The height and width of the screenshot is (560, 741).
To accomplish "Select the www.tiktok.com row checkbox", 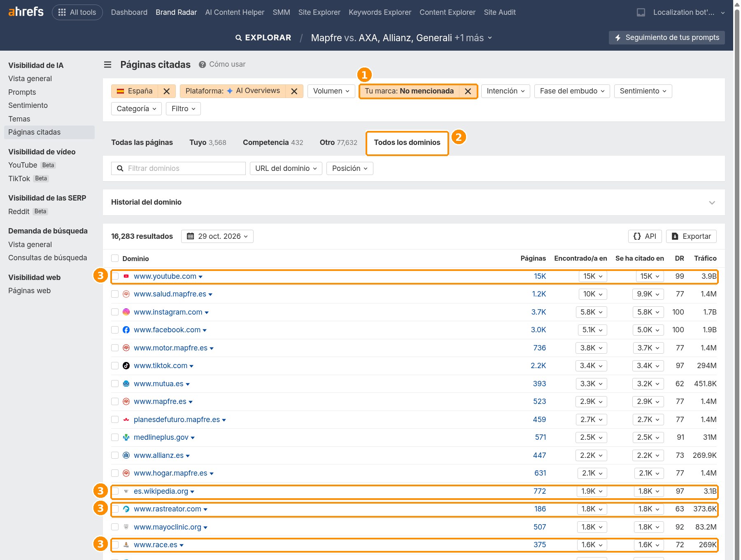I will coord(115,366).
